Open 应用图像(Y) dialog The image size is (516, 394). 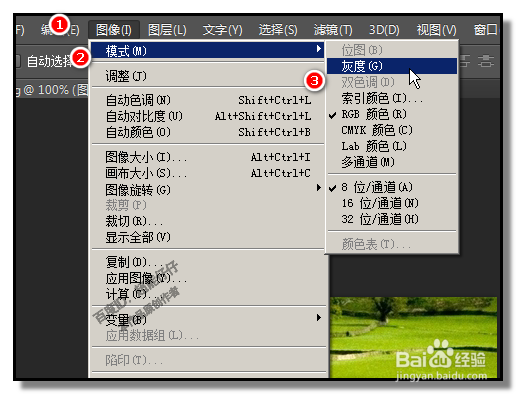click(x=208, y=278)
